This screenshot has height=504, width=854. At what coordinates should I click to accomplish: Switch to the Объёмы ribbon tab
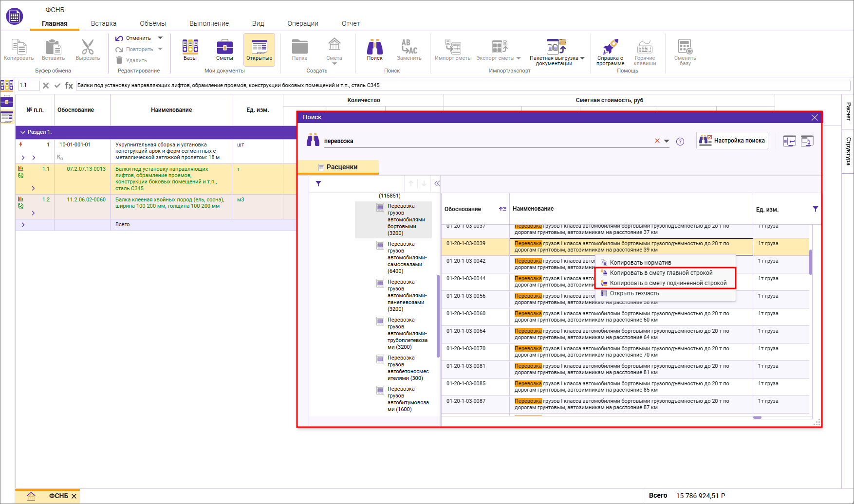[153, 23]
